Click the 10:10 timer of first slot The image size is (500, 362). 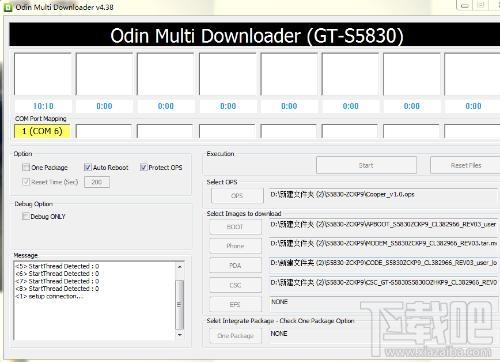coord(43,106)
